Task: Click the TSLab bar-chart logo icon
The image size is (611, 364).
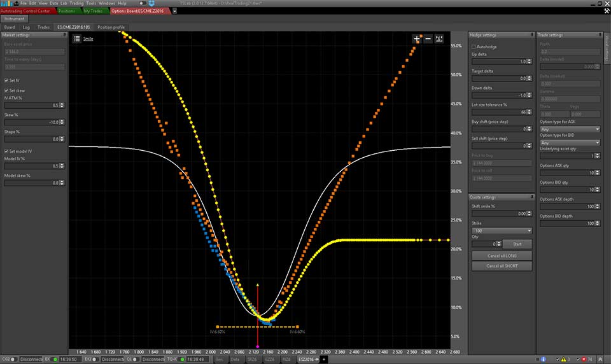Action: click(x=6, y=3)
